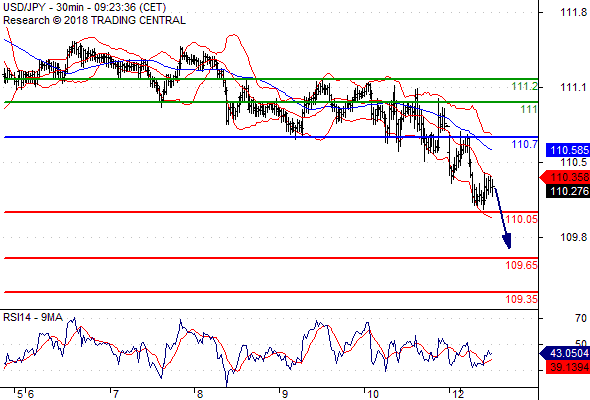Select the 109.35 support label

[x=522, y=299]
